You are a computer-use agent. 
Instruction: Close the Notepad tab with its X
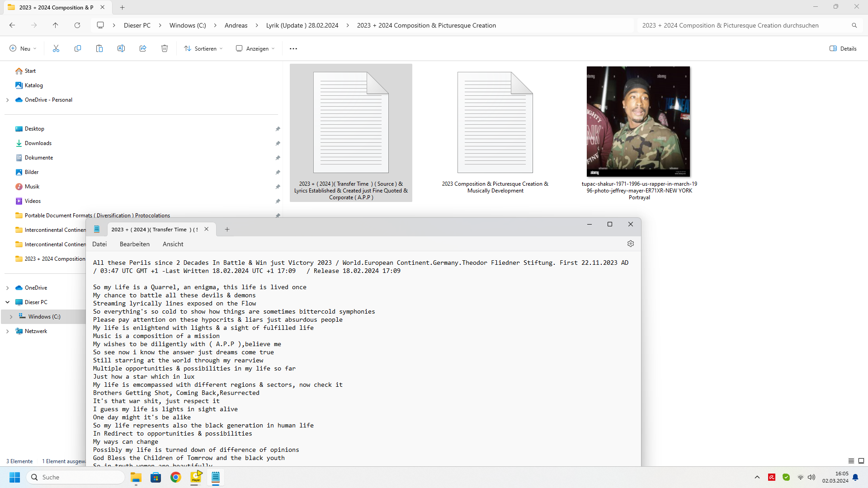[x=207, y=229]
